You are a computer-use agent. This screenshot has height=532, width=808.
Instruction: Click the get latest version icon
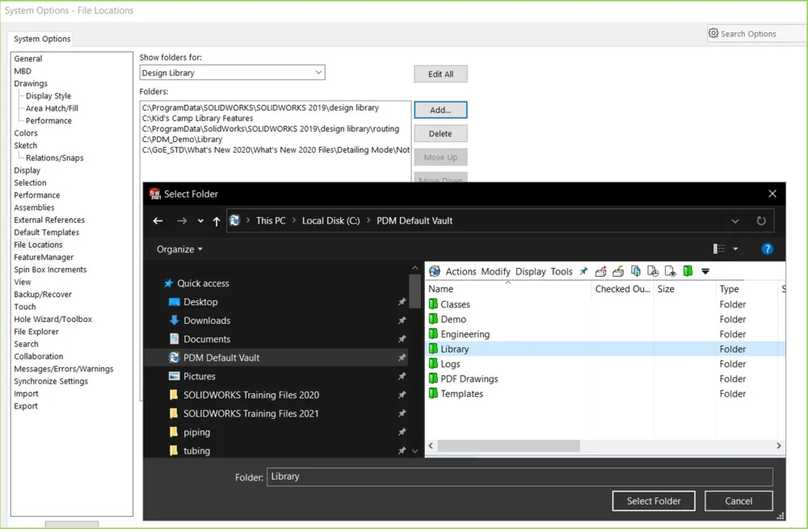(636, 271)
